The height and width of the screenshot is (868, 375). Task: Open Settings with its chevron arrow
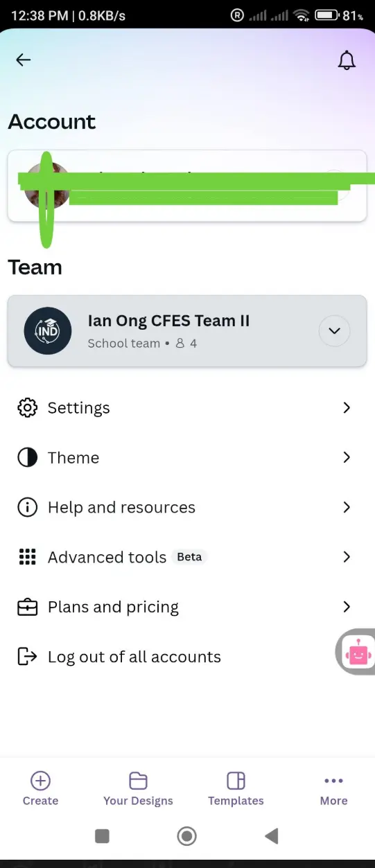pyautogui.click(x=347, y=408)
